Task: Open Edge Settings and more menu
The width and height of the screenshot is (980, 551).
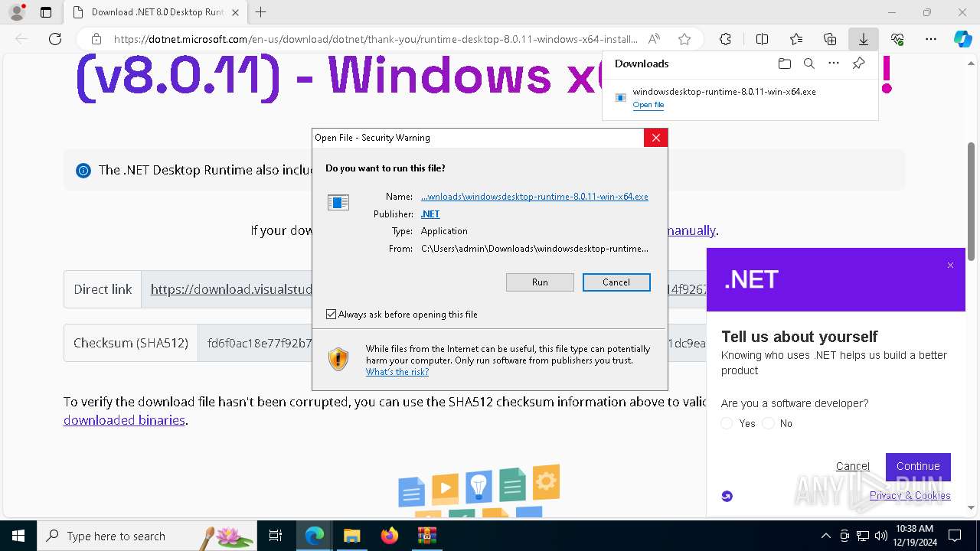Action: (931, 39)
